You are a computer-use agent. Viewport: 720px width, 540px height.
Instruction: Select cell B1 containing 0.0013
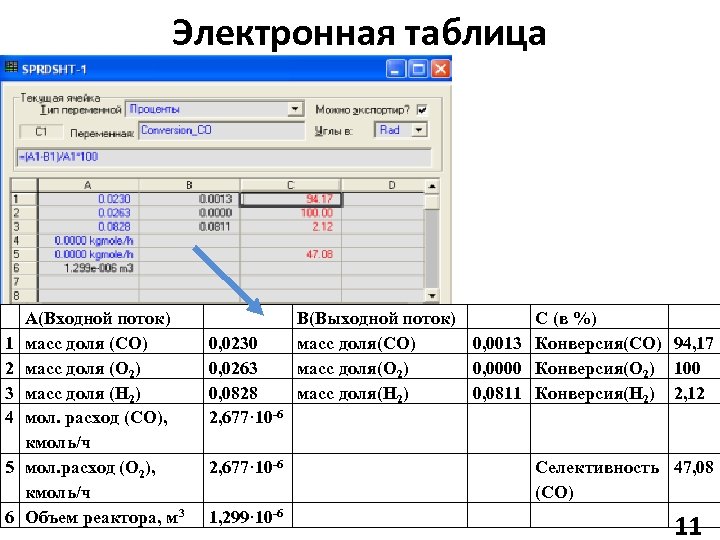point(189,199)
